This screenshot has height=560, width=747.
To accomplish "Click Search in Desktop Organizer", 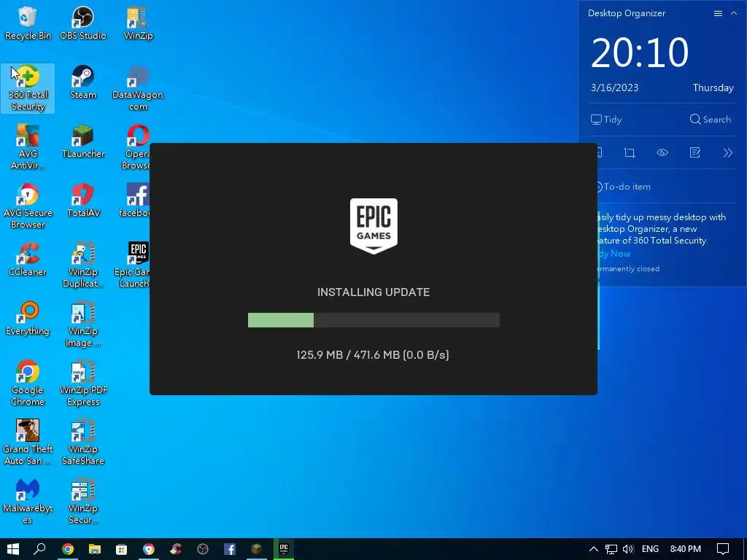I will (x=711, y=120).
